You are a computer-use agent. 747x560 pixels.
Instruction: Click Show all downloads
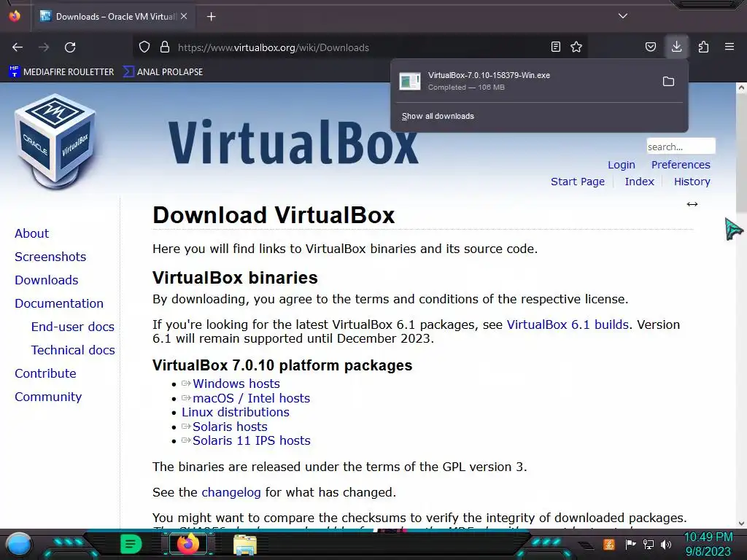438,116
